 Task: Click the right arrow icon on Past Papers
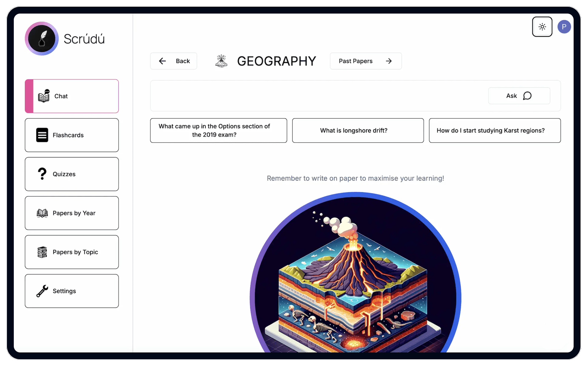pyautogui.click(x=389, y=61)
